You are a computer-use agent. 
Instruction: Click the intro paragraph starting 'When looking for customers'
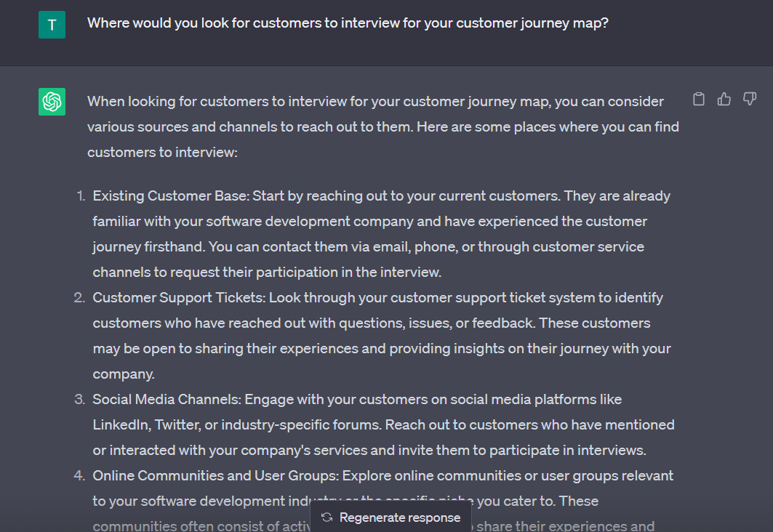click(383, 126)
